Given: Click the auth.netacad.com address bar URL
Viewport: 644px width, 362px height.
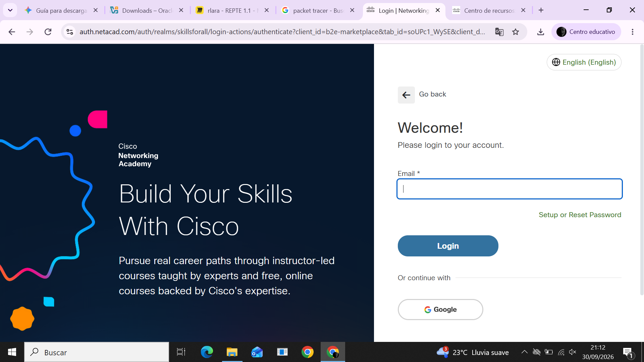Looking at the screenshot, I should coord(282,32).
